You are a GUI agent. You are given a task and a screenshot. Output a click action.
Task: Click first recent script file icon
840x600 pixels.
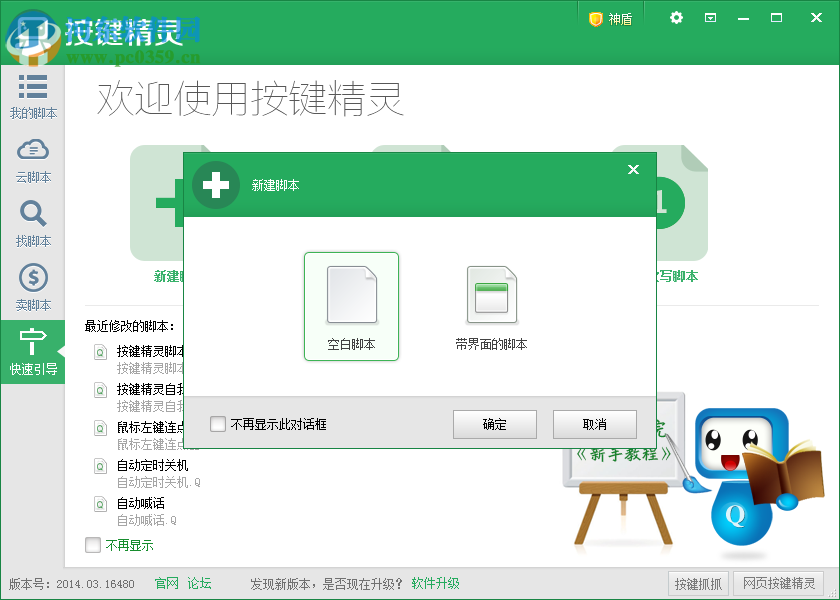point(100,352)
